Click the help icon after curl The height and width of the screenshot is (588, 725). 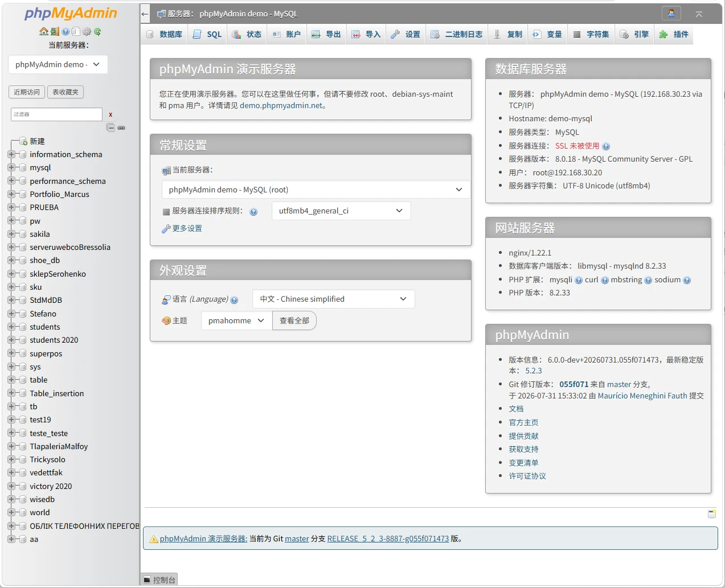(x=605, y=280)
